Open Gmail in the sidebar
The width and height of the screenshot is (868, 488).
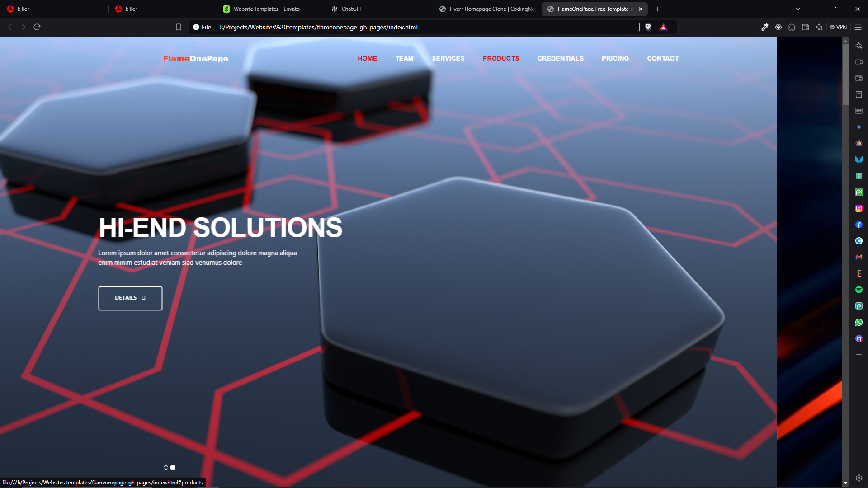pos(859,257)
